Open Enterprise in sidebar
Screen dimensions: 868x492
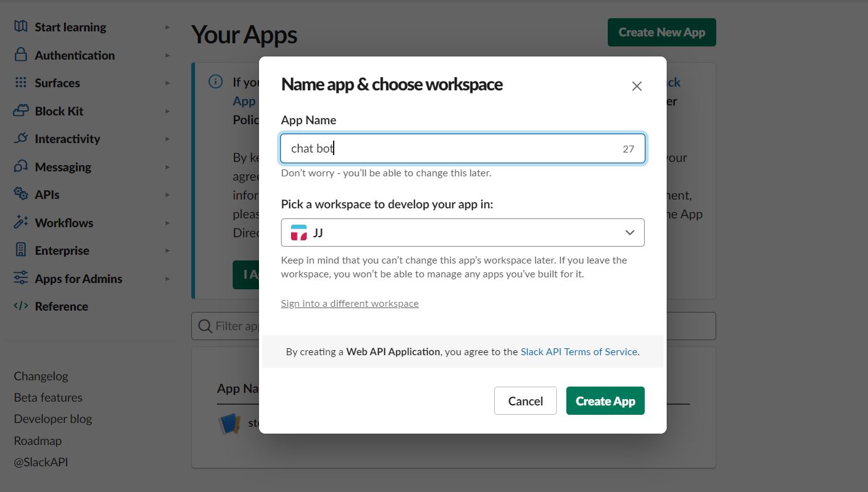point(62,250)
